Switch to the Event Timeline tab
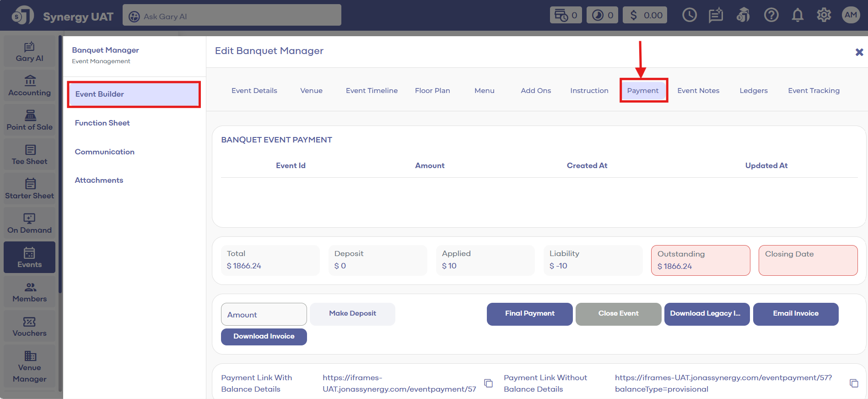The width and height of the screenshot is (868, 399). point(372,91)
